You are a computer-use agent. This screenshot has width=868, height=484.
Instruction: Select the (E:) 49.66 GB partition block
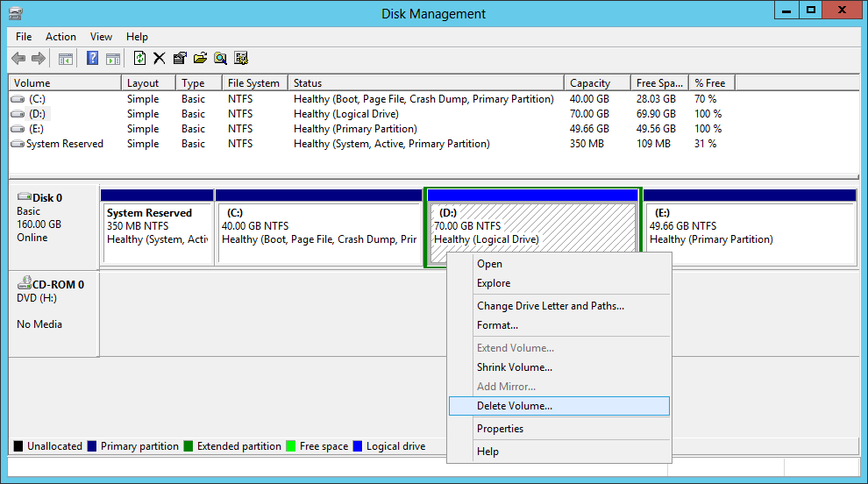point(751,228)
